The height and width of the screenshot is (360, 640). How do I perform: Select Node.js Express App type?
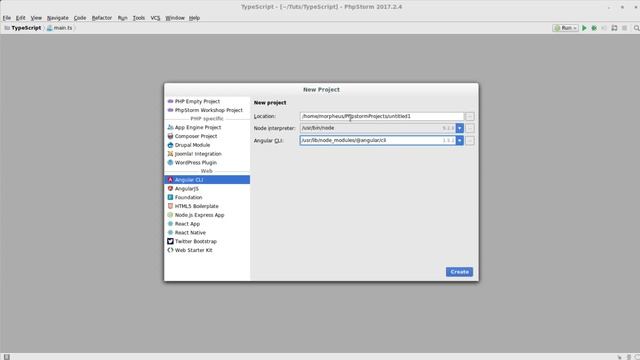207,215
